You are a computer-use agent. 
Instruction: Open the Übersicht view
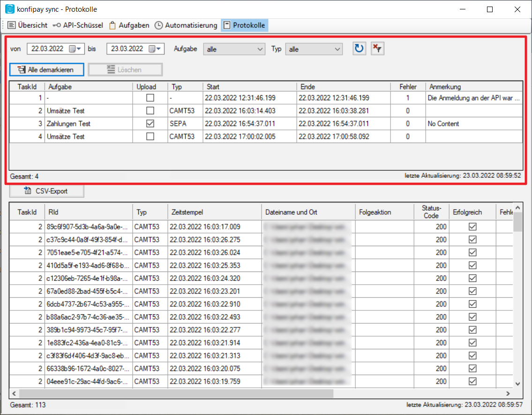(28, 25)
